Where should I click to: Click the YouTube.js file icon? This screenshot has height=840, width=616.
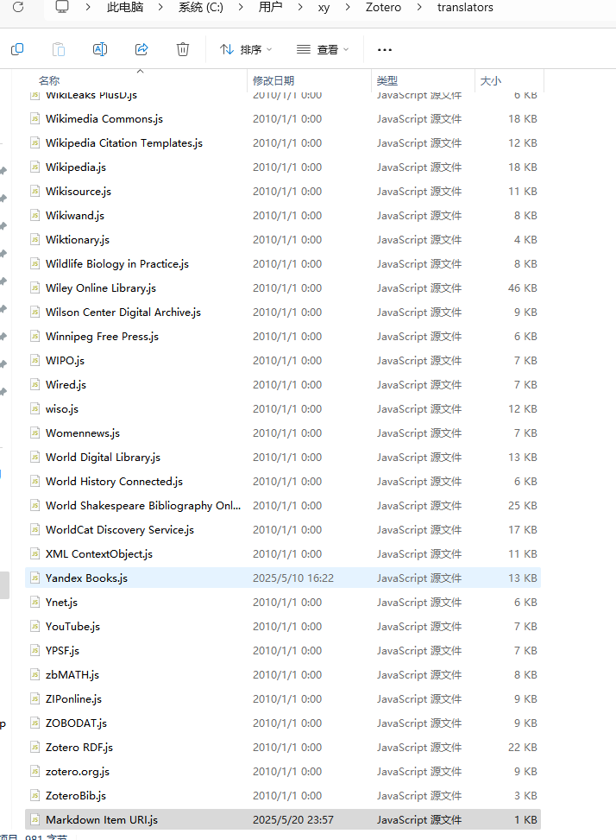pyautogui.click(x=35, y=626)
